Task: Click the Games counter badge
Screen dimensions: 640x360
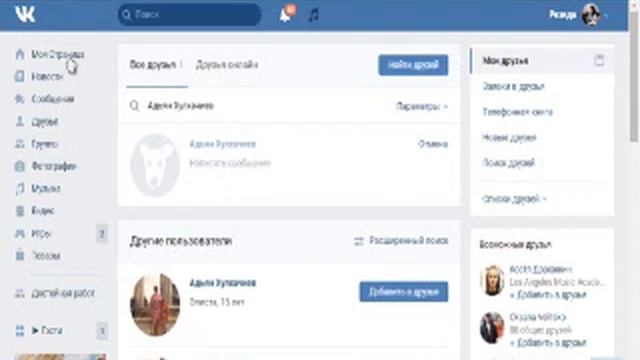Action: (102, 234)
